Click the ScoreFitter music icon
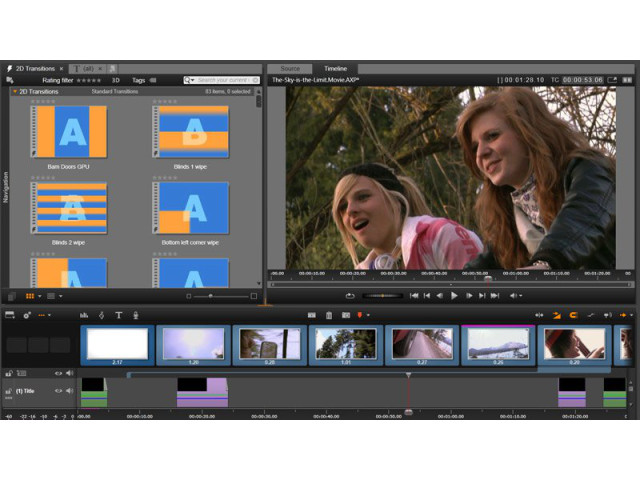 coord(102,315)
